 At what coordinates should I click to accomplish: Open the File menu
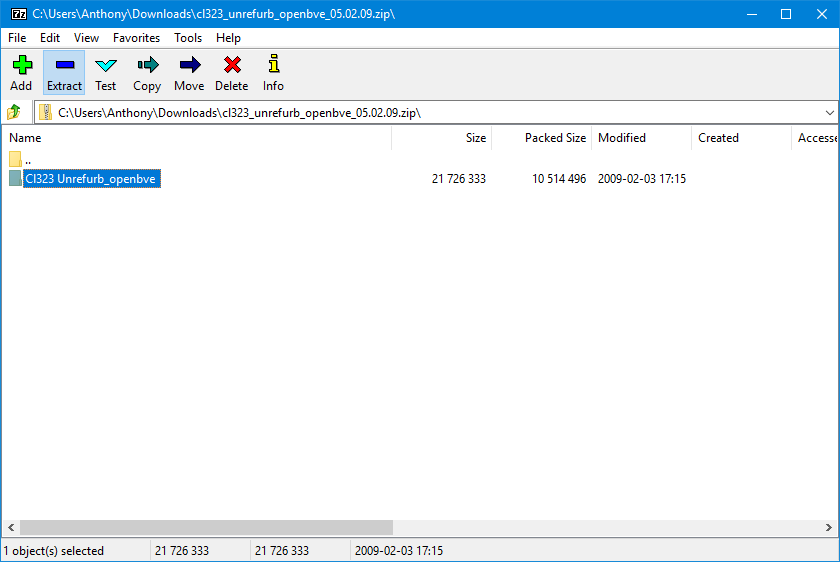(x=17, y=38)
